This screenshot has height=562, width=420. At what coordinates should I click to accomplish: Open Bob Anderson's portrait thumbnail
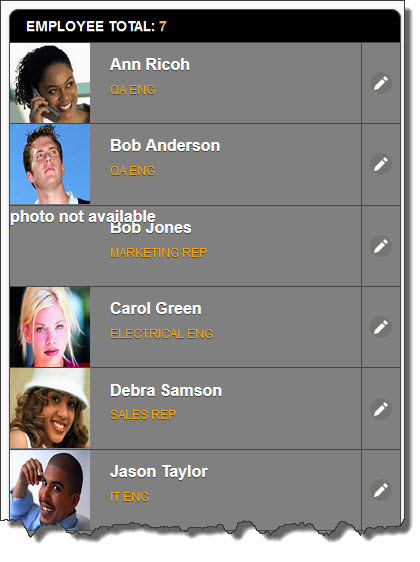point(50,164)
